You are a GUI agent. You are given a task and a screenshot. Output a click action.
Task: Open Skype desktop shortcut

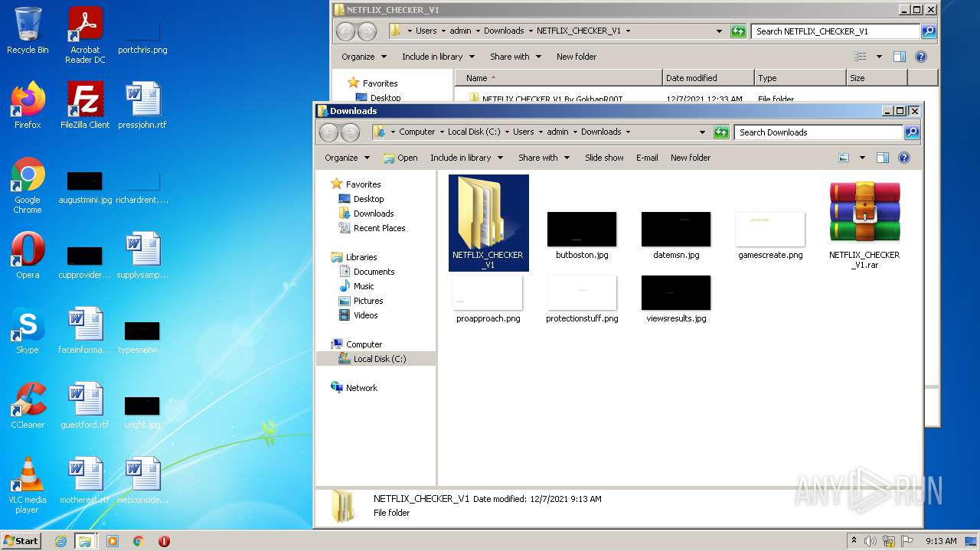pyautogui.click(x=28, y=330)
